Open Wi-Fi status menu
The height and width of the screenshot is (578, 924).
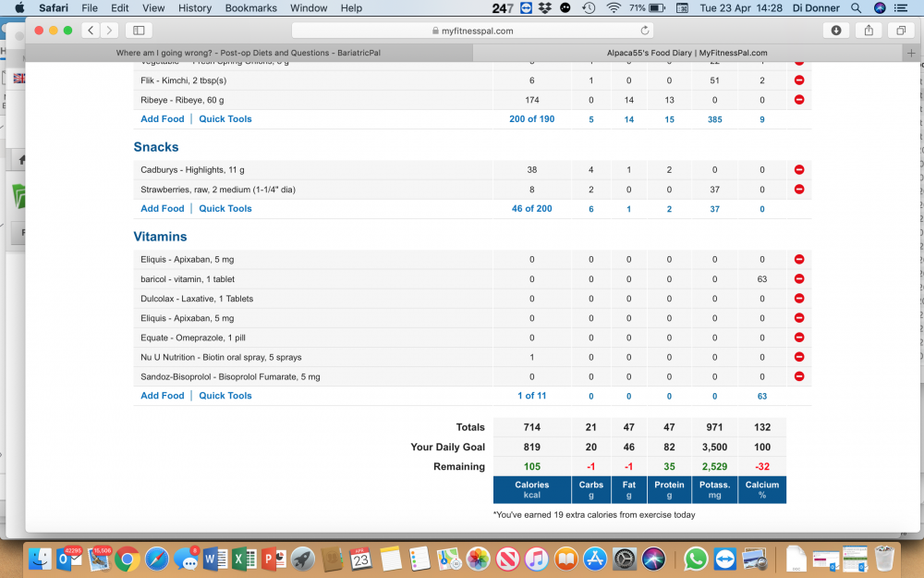pyautogui.click(x=614, y=7)
